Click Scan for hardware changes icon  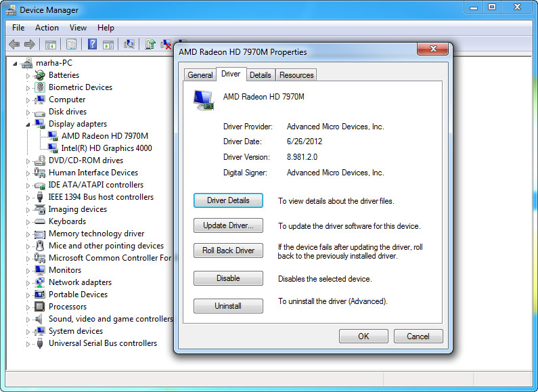coord(129,44)
